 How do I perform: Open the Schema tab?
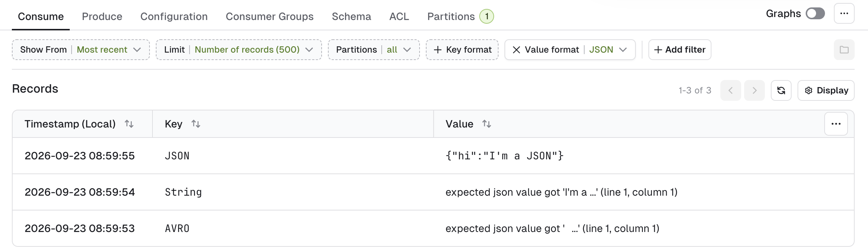click(x=351, y=17)
